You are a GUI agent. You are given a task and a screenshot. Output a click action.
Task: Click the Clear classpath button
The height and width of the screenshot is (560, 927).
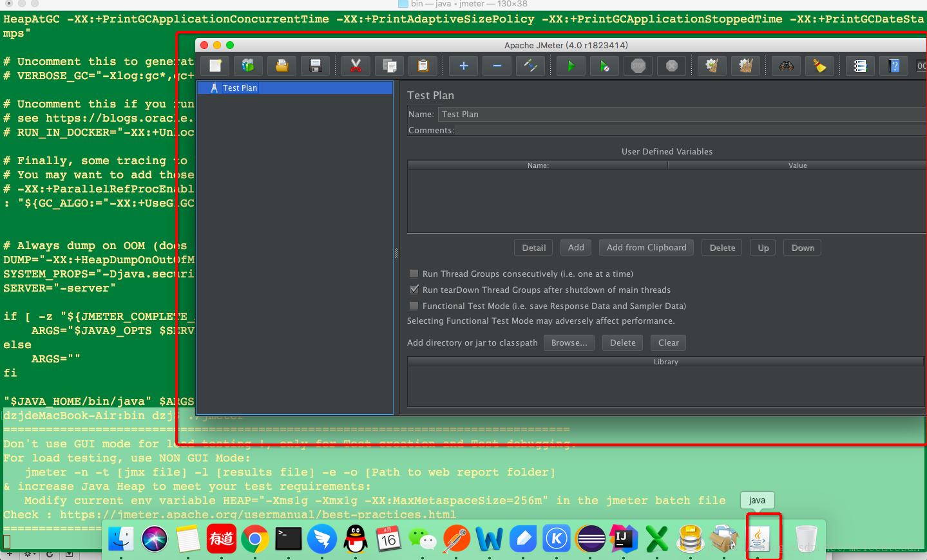click(668, 343)
